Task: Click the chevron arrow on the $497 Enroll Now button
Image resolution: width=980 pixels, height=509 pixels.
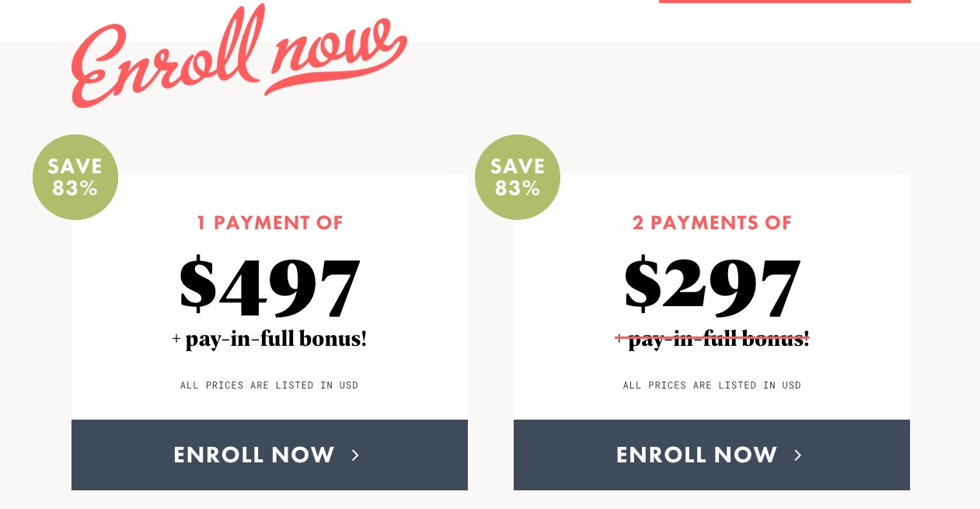Action: click(355, 455)
